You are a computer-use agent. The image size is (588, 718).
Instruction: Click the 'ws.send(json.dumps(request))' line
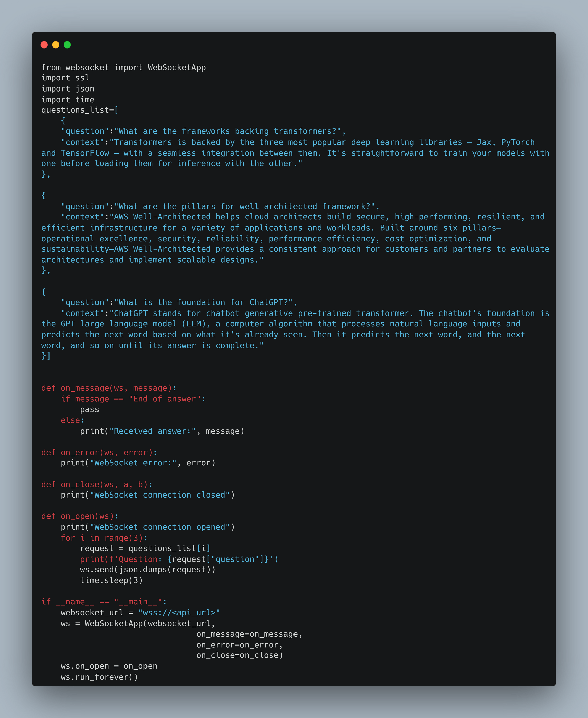pyautogui.click(x=148, y=570)
